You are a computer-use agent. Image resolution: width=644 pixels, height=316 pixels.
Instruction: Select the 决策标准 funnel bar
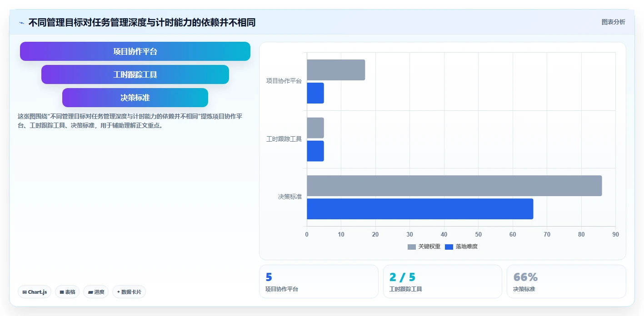pos(135,98)
